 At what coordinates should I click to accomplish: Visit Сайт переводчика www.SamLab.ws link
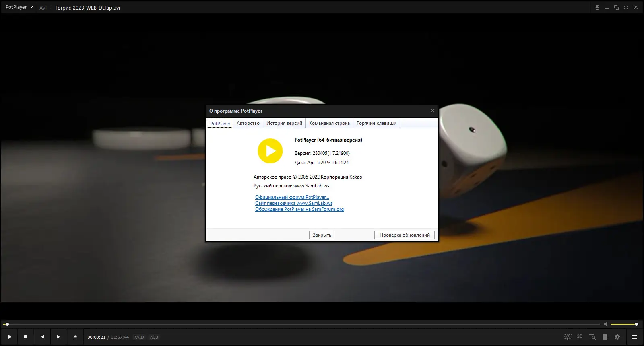294,203
